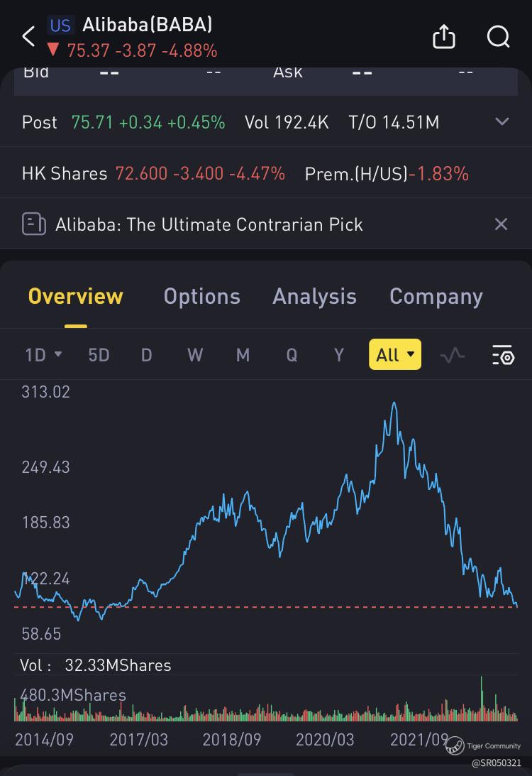Open the 1D timeframe dropdown
The width and height of the screenshot is (532, 776).
[x=43, y=355]
